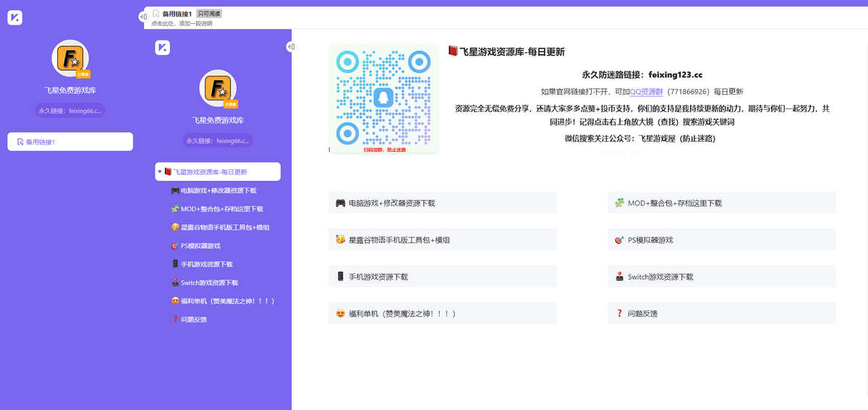This screenshot has width=868, height=410.
Task: Open the 问题反馈 card in the content
Action: [x=722, y=313]
